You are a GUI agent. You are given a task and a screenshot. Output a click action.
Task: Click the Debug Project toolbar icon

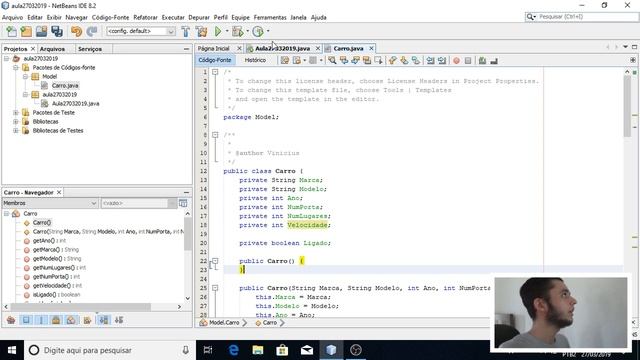[238, 31]
